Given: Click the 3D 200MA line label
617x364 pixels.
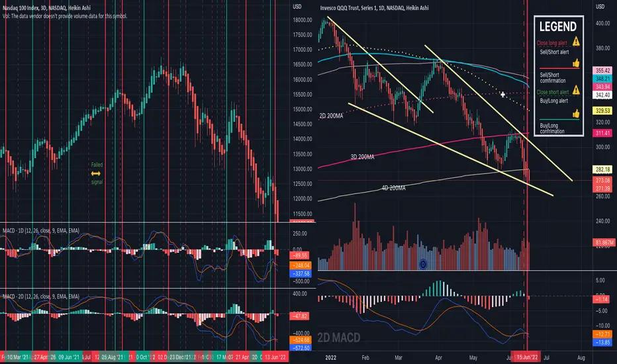Looking at the screenshot, I should (x=362, y=157).
